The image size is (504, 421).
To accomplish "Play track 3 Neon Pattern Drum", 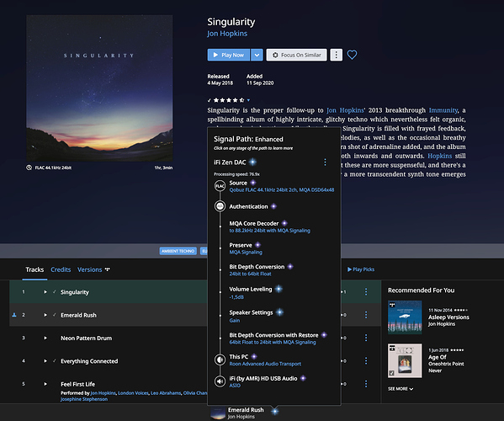I will pyautogui.click(x=45, y=338).
